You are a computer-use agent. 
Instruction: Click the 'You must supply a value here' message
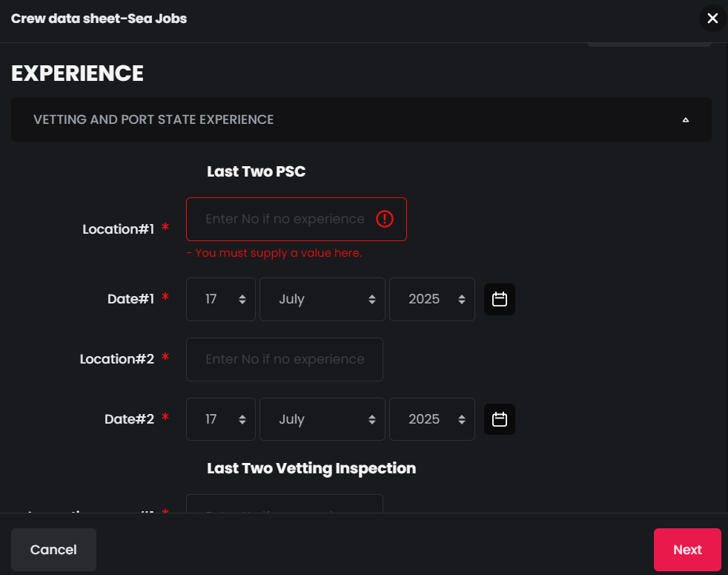(274, 253)
